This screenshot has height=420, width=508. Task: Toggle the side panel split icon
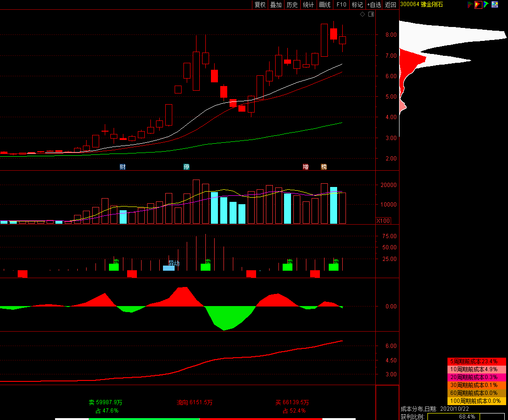(x=371, y=14)
